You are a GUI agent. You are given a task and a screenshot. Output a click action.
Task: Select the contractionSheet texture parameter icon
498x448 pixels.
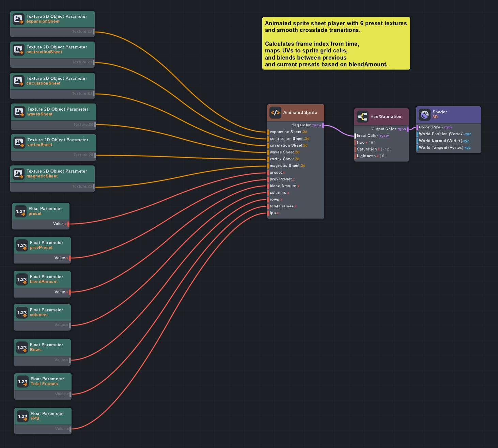18,49
